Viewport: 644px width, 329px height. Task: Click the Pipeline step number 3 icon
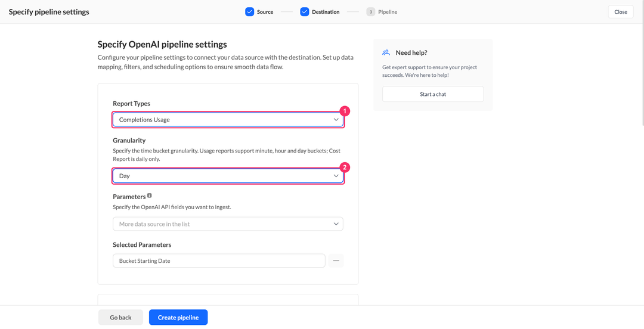point(371,12)
